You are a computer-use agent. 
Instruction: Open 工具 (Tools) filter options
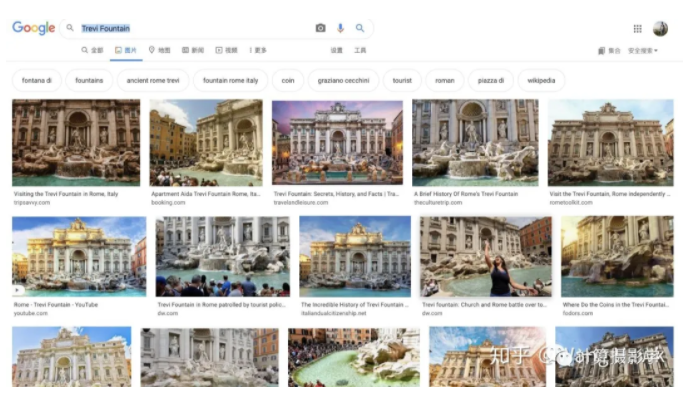coord(360,50)
